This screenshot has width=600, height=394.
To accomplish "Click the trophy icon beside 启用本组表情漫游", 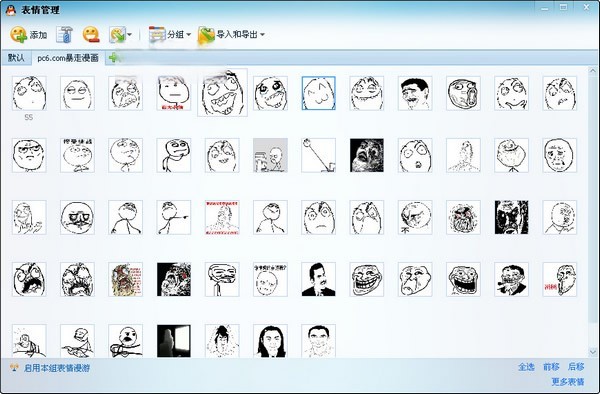I will [x=15, y=368].
